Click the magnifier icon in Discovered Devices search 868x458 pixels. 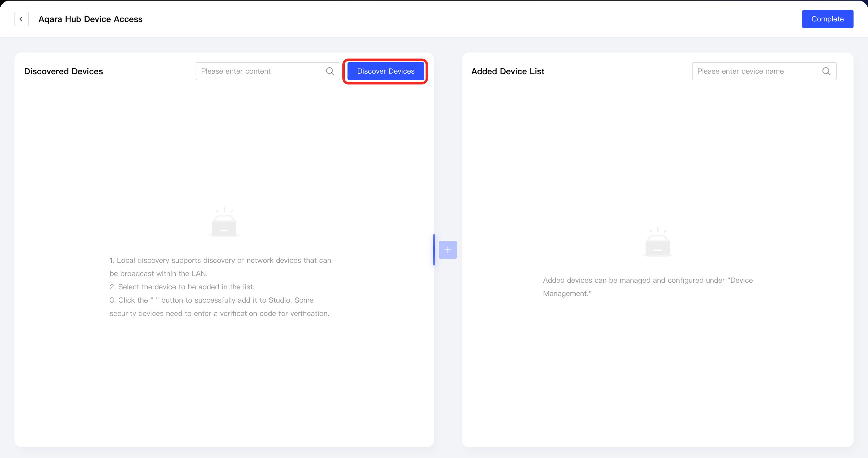pos(330,71)
